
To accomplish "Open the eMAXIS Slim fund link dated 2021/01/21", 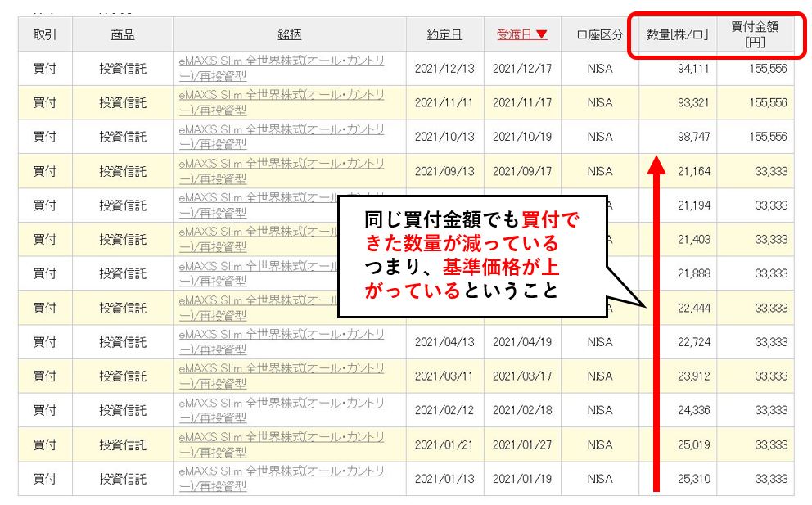I will [x=282, y=444].
